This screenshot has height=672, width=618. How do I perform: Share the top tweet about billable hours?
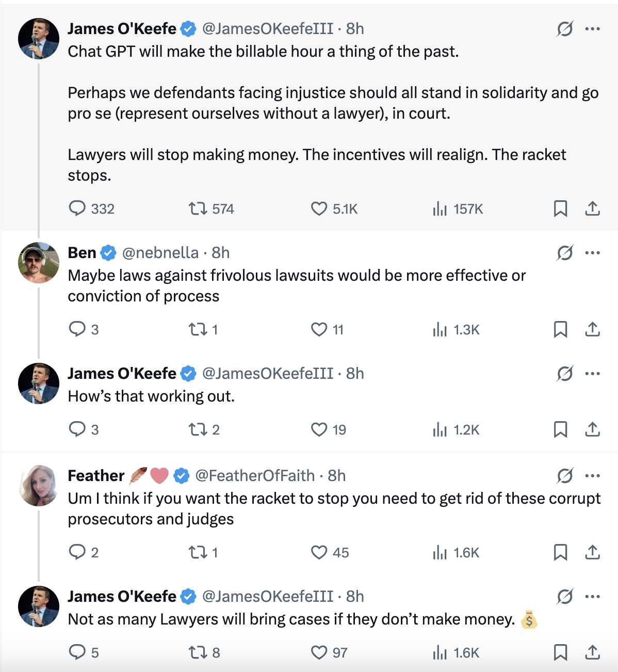pyautogui.click(x=593, y=209)
